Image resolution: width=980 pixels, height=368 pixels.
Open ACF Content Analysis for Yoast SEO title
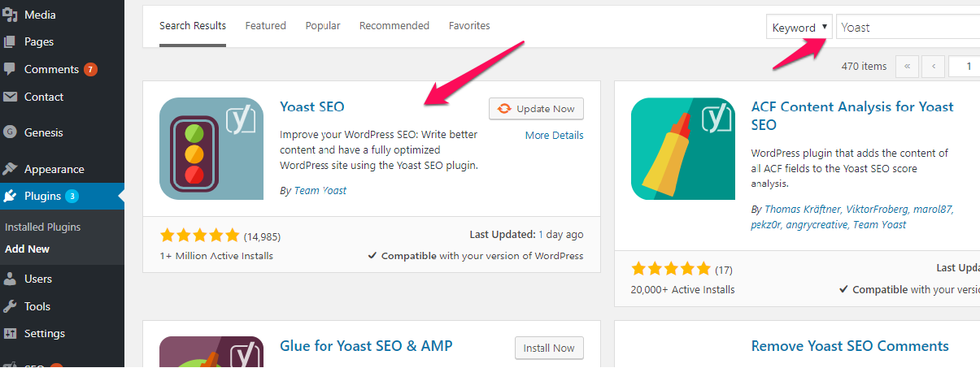852,115
